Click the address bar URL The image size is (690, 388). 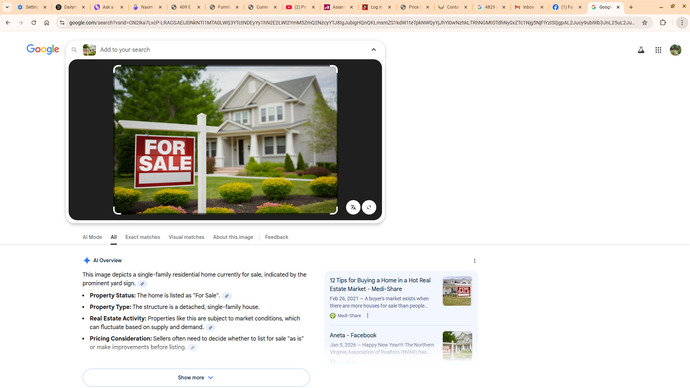pos(352,22)
